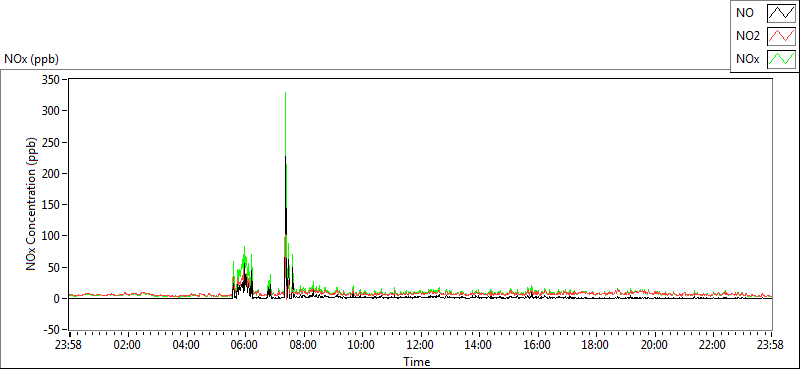Click the NOx Concentration (ppb) y-axis title
800x369 pixels.
point(32,204)
